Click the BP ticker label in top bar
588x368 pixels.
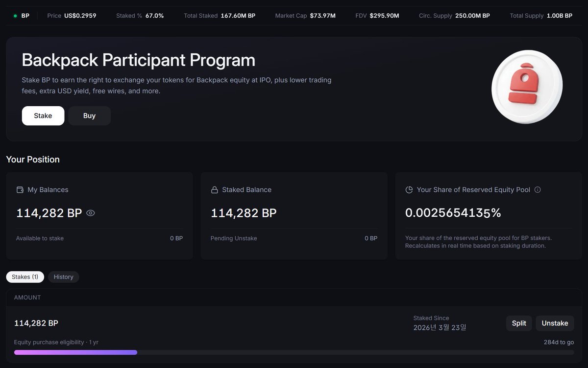point(25,16)
